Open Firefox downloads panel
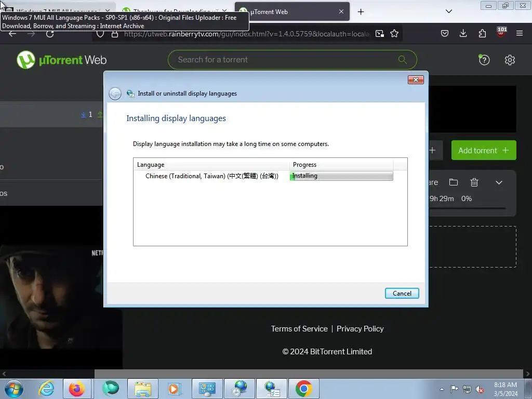Viewport: 532px width, 399px height. point(463,33)
